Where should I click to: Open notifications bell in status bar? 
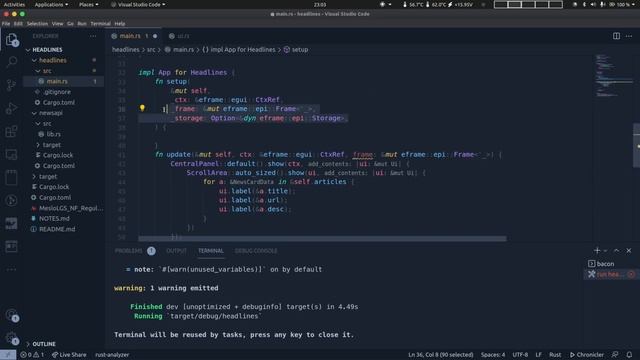629,355
